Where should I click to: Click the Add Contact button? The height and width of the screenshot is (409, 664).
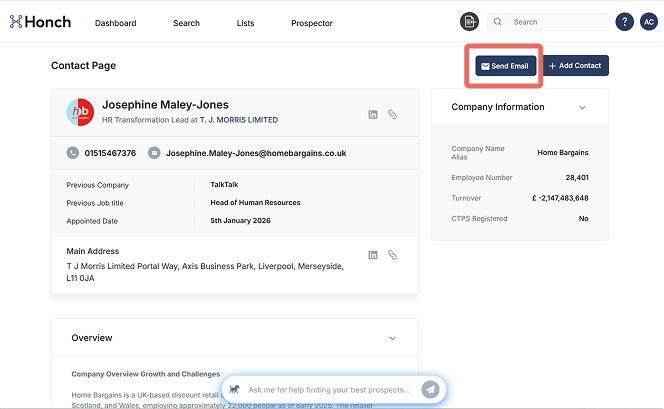575,66
